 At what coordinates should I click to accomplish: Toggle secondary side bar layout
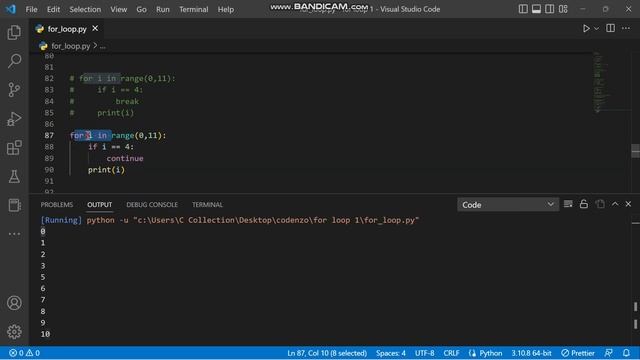click(x=550, y=9)
